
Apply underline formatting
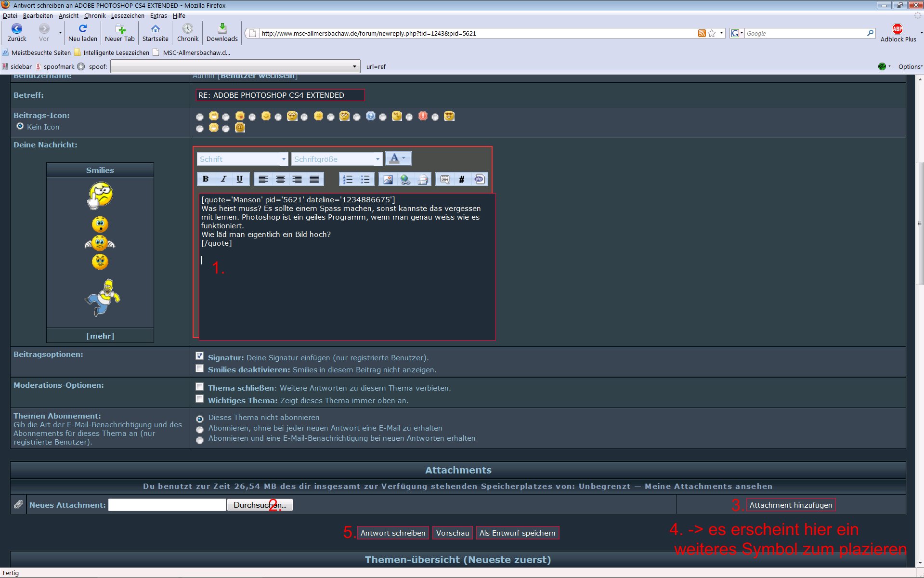click(x=239, y=179)
